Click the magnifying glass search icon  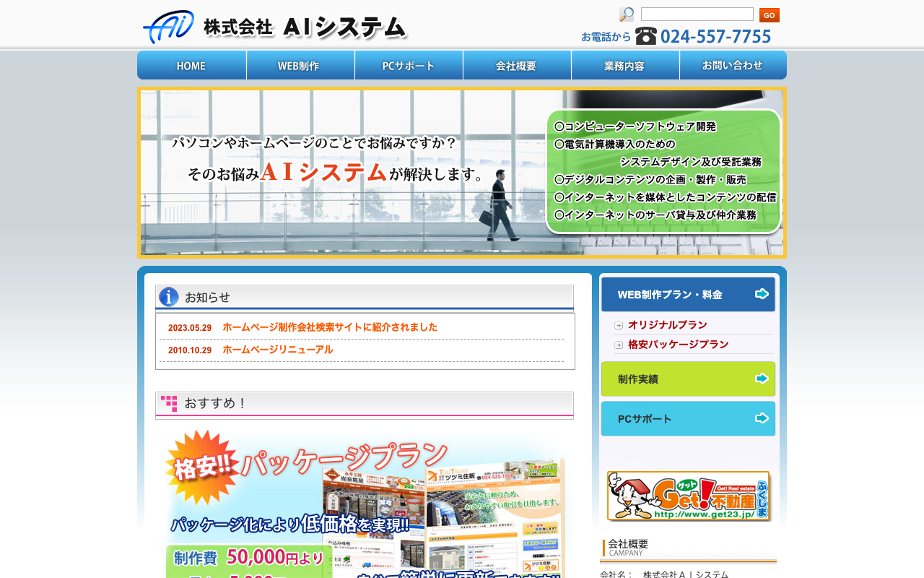tap(627, 14)
